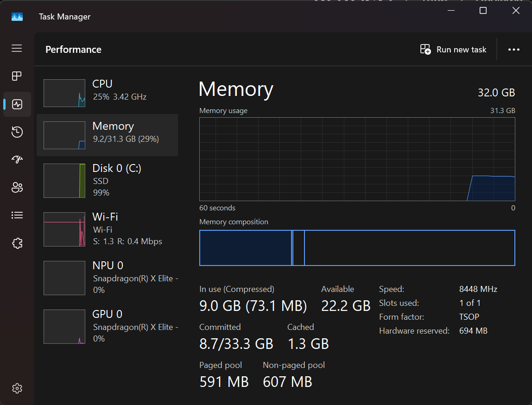The image size is (532, 405).
Task: Select the NPU 0 entry
Action: click(x=107, y=278)
